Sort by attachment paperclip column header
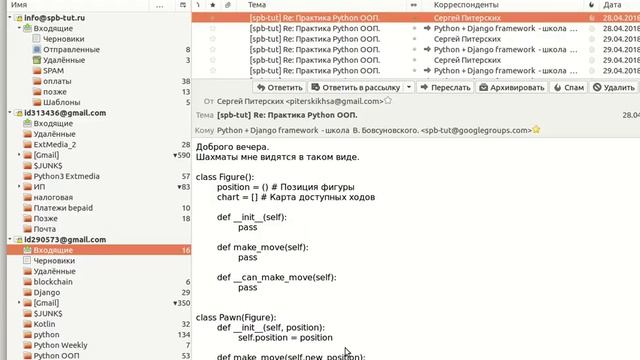640x360 pixels. (228, 5)
